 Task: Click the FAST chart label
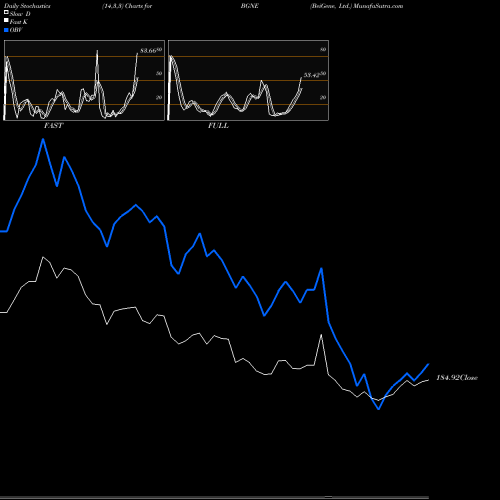(x=53, y=126)
